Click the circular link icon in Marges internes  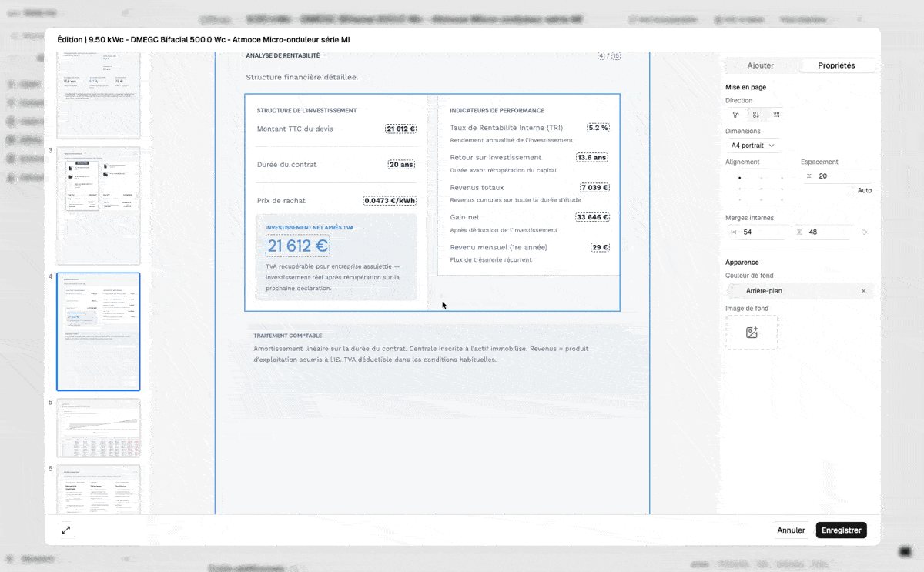pyautogui.click(x=864, y=232)
